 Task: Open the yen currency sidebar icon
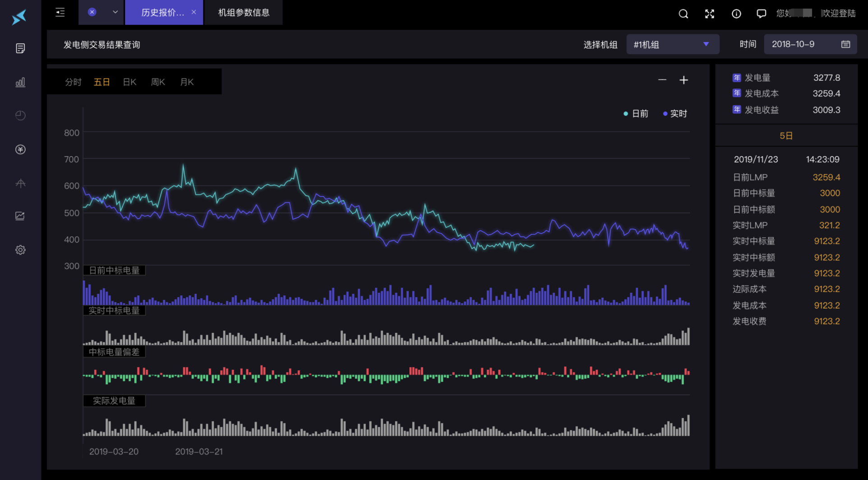point(20,149)
